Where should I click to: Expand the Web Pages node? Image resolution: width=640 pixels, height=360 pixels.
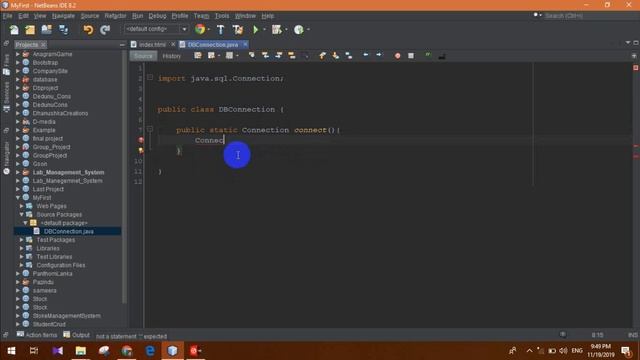22,206
